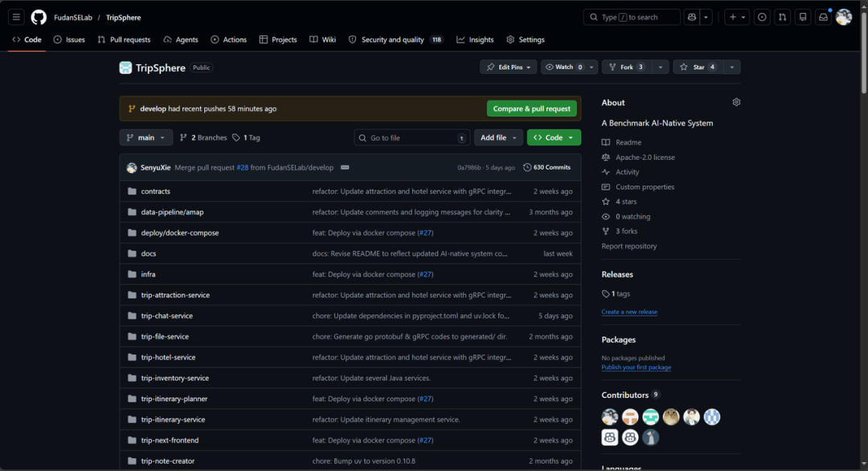Image resolution: width=868 pixels, height=471 pixels.
Task: Star the TripSphere repository
Action: pos(698,67)
